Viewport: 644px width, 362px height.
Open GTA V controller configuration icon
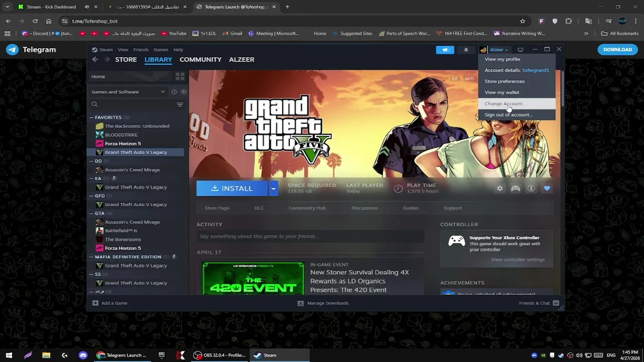point(516,189)
